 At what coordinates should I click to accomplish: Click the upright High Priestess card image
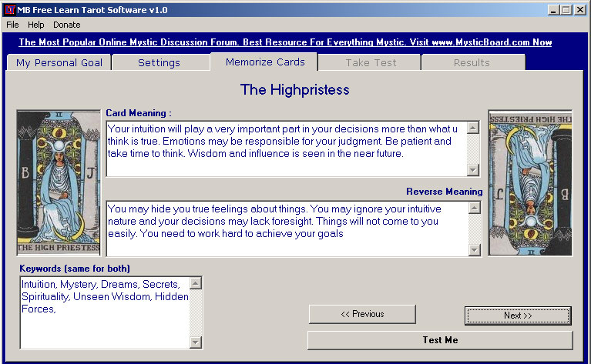coord(59,182)
